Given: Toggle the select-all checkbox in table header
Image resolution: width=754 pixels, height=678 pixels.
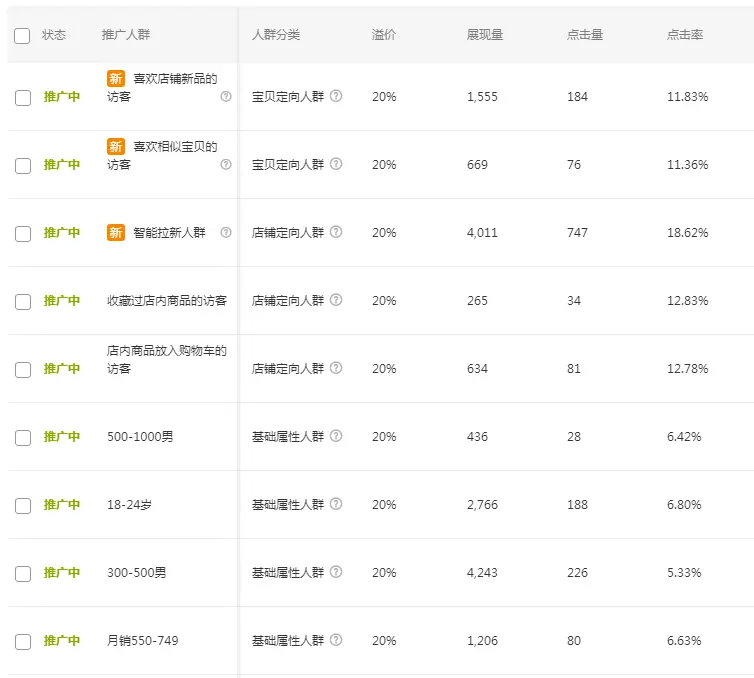Looking at the screenshot, I should (22, 35).
